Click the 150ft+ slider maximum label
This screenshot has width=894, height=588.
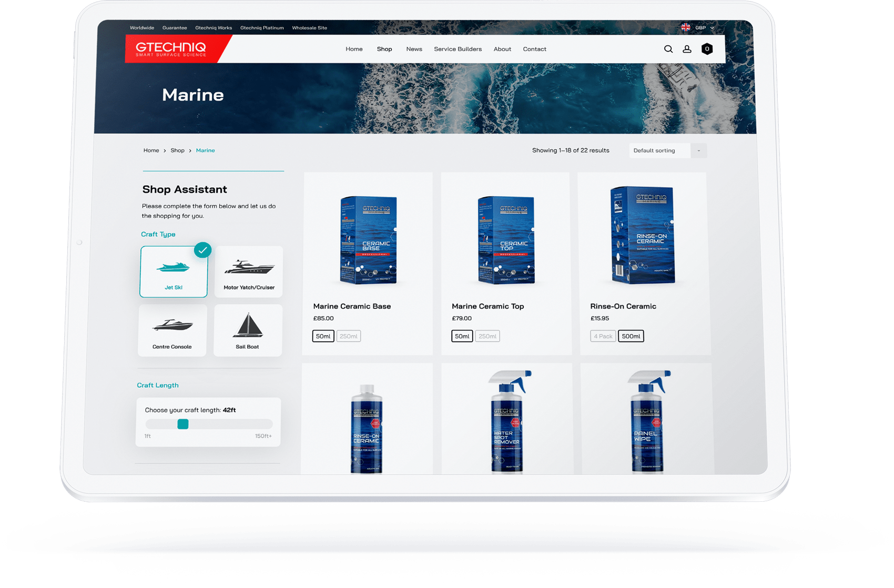coord(263,436)
